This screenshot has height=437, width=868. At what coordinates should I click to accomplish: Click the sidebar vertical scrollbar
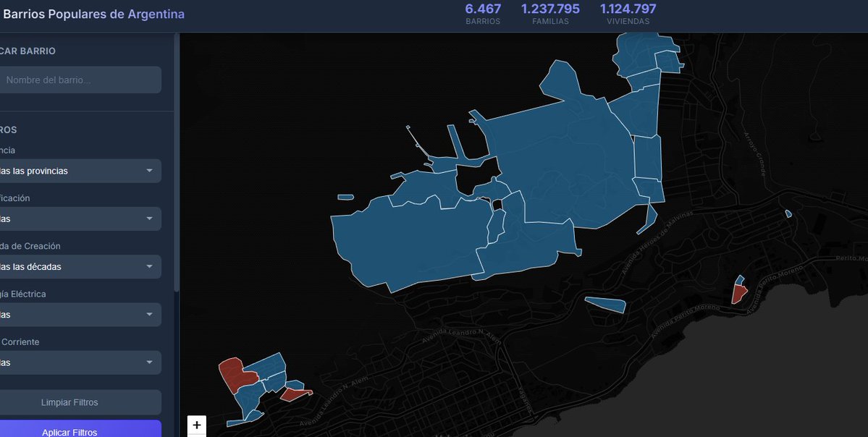[x=177, y=163]
